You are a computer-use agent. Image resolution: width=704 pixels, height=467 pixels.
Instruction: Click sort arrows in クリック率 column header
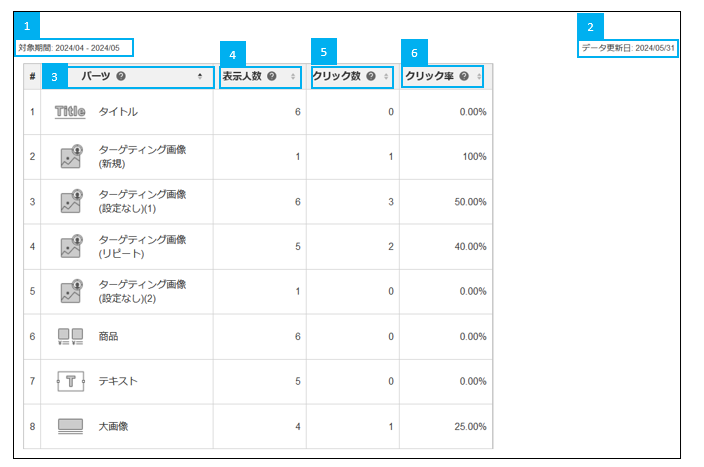point(479,76)
